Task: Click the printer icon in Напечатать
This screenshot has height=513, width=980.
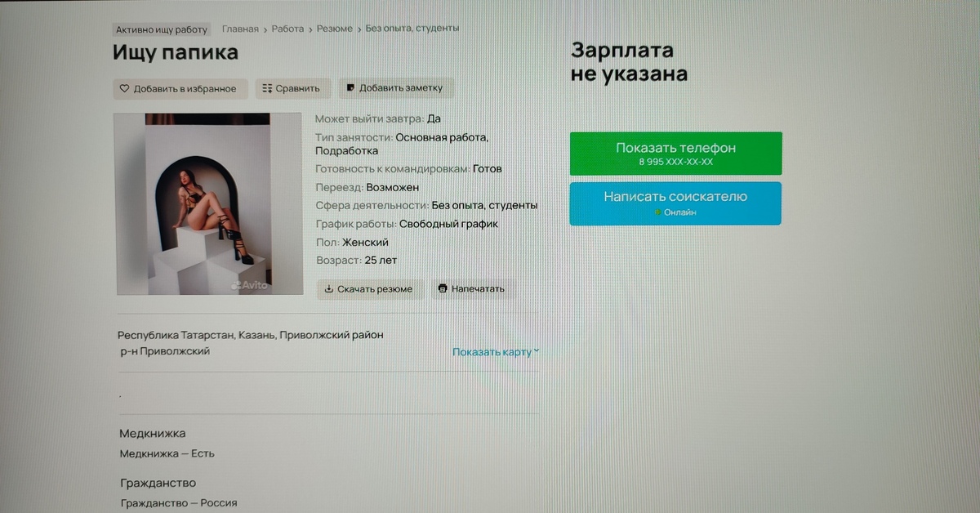Action: [443, 288]
